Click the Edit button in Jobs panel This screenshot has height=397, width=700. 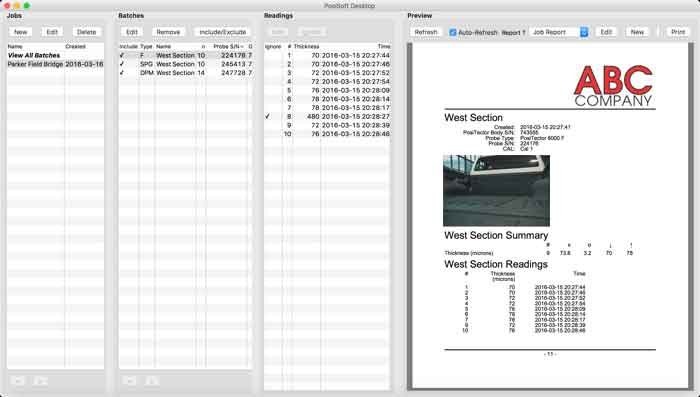point(52,32)
